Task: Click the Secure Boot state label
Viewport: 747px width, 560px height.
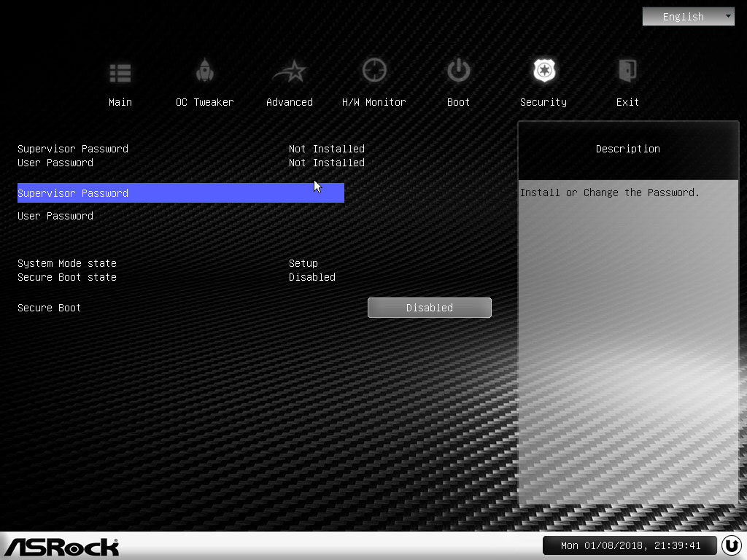Action: 66,276
